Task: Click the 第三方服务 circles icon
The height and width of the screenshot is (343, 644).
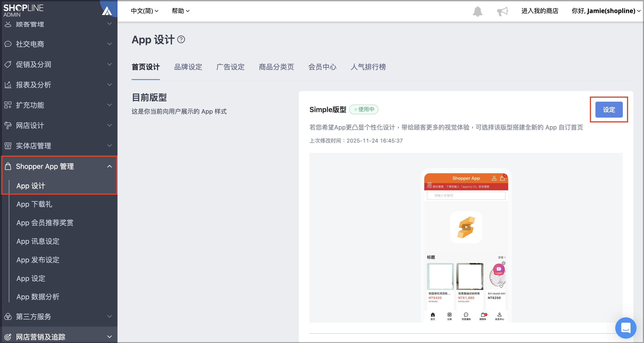Action: pyautogui.click(x=8, y=316)
